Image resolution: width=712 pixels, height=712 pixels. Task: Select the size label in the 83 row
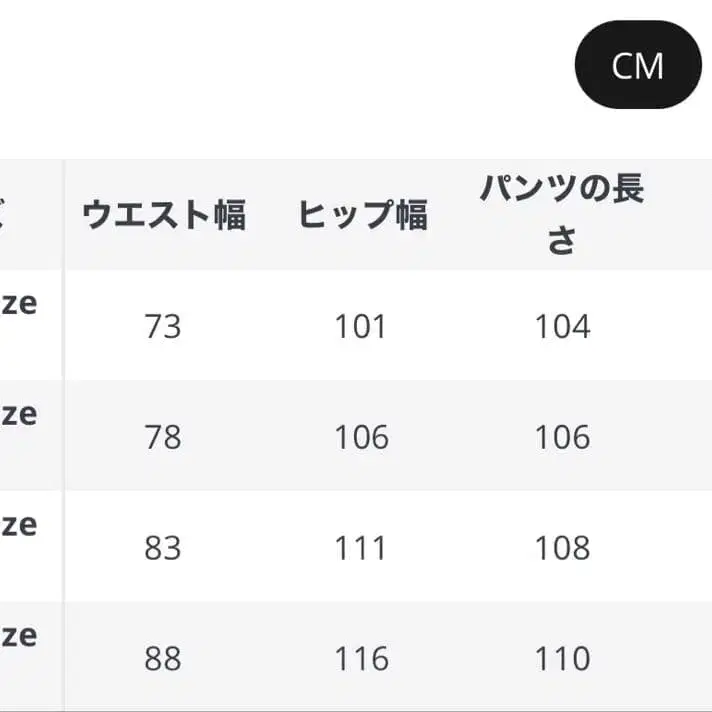point(19,525)
